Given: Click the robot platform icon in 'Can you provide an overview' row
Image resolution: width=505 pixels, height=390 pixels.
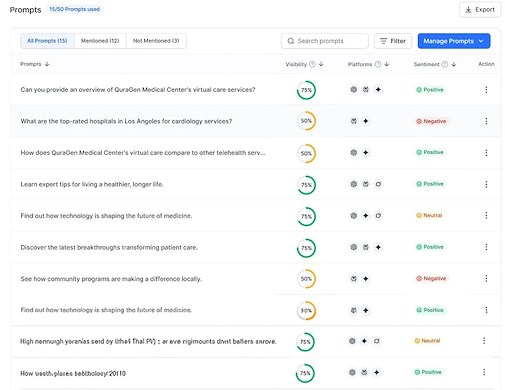Looking at the screenshot, I should tap(366, 89).
